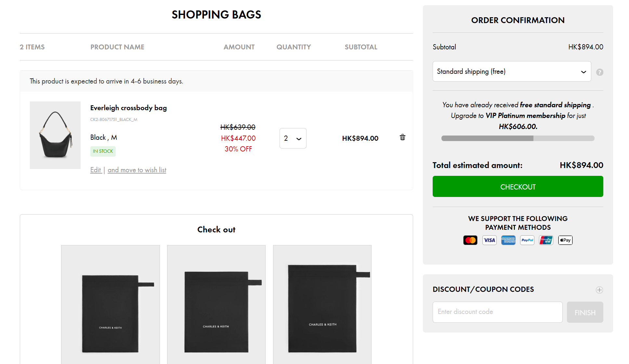Image resolution: width=629 pixels, height=364 pixels.
Task: Click the VIP upgrade progress bar
Action: tap(518, 138)
